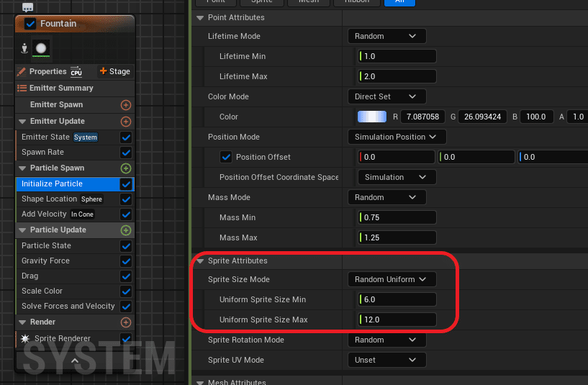Toggle the Scale Color checkbox
The width and height of the screenshot is (588, 385).
coord(126,291)
